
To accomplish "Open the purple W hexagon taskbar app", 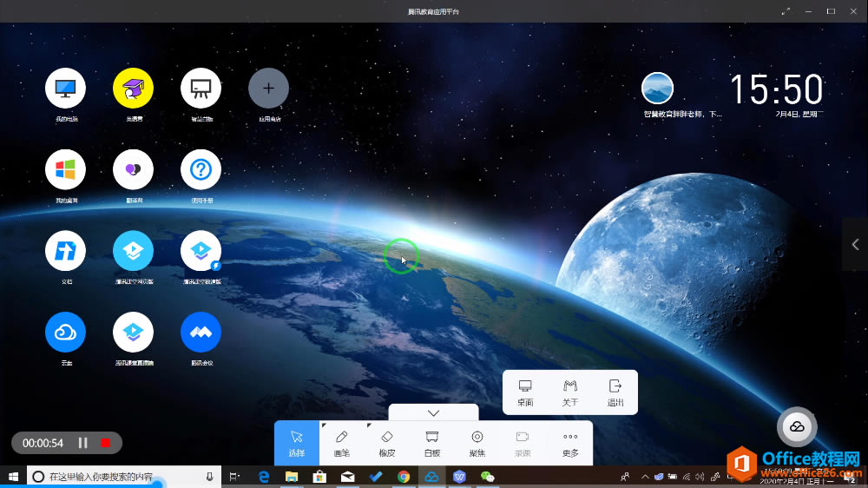I will tap(459, 477).
